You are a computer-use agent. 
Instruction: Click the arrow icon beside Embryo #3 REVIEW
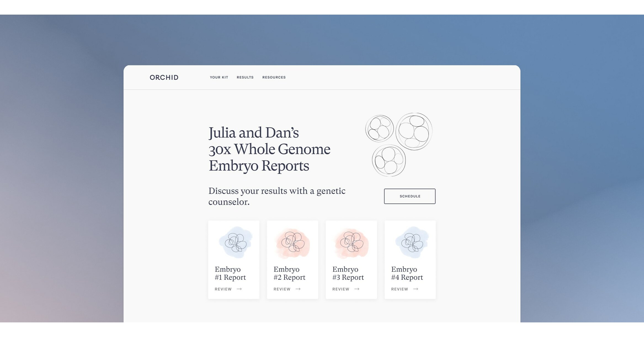pyautogui.click(x=357, y=289)
